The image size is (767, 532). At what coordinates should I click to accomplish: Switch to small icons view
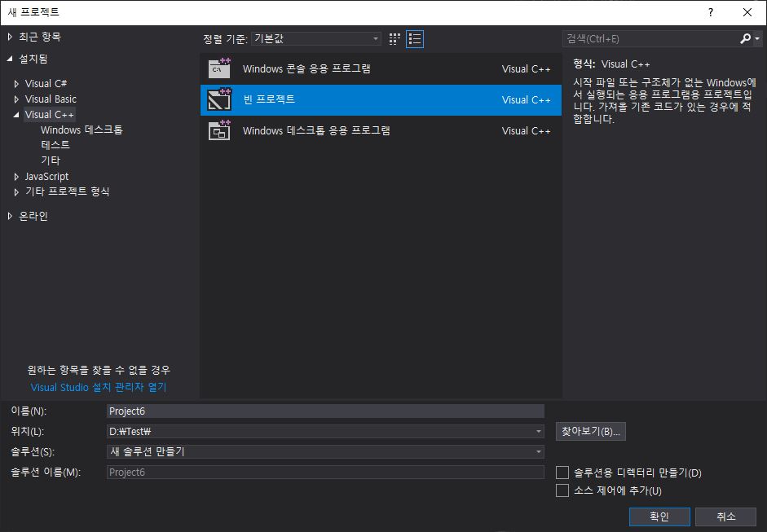pos(395,39)
